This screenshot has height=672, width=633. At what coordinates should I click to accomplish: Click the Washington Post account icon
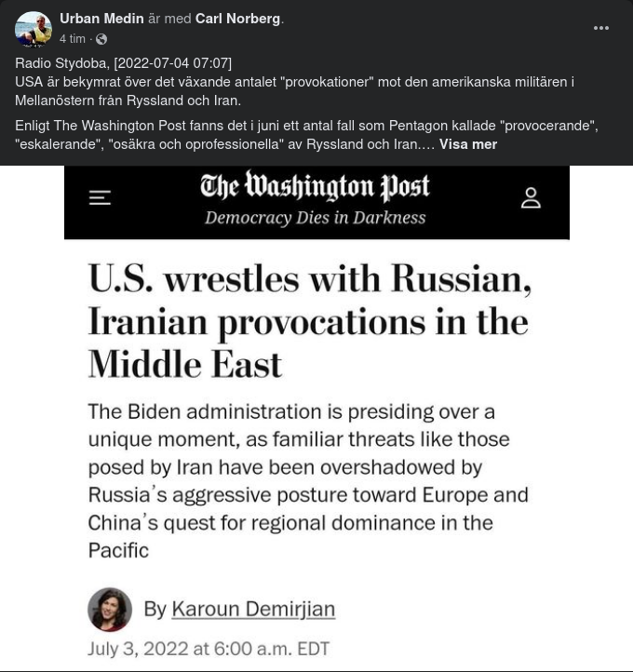click(531, 197)
